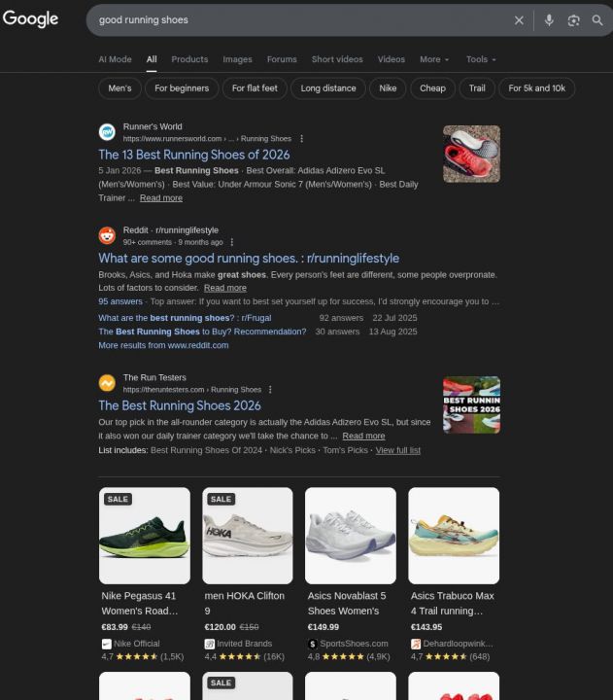The image size is (613, 700).
Task: Apply the Long distance filter chip
Action: (x=328, y=88)
